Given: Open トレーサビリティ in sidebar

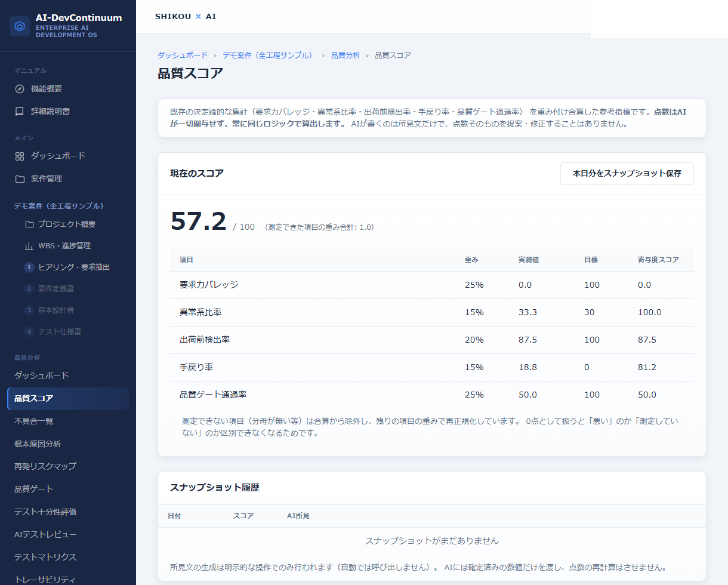Looking at the screenshot, I should [x=68, y=579].
